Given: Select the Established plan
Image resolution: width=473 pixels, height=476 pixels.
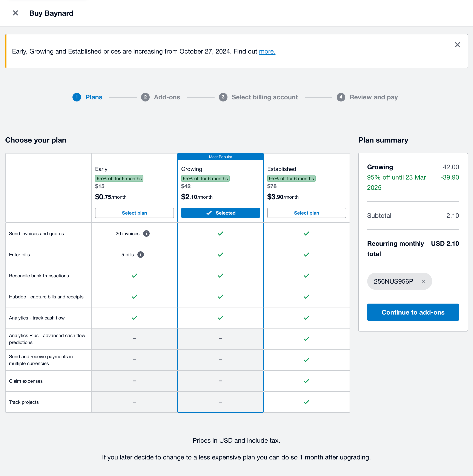Looking at the screenshot, I should [306, 213].
